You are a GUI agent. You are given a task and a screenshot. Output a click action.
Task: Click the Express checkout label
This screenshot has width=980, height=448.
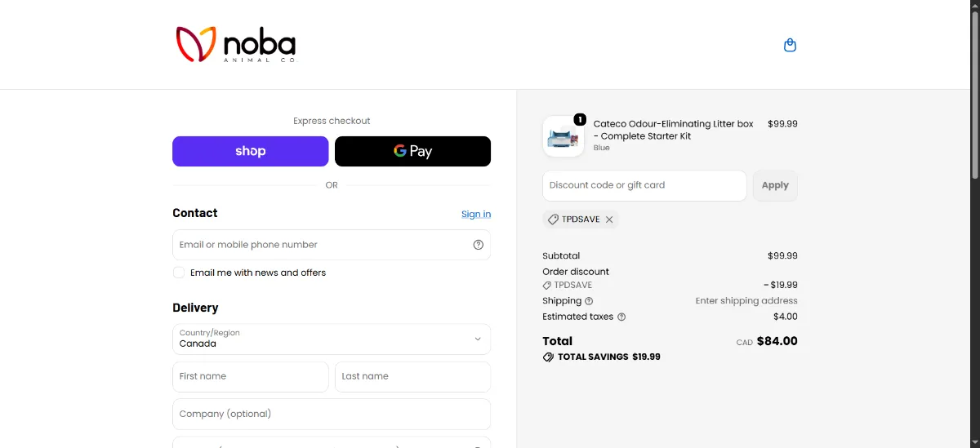332,121
